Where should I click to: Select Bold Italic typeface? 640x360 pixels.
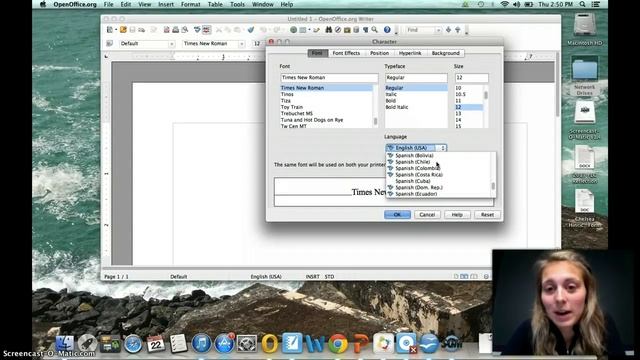pyautogui.click(x=416, y=107)
